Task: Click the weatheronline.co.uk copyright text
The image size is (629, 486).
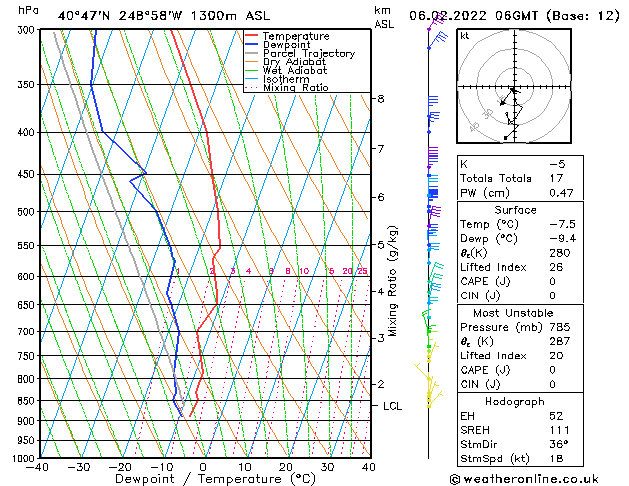Action: pyautogui.click(x=524, y=479)
